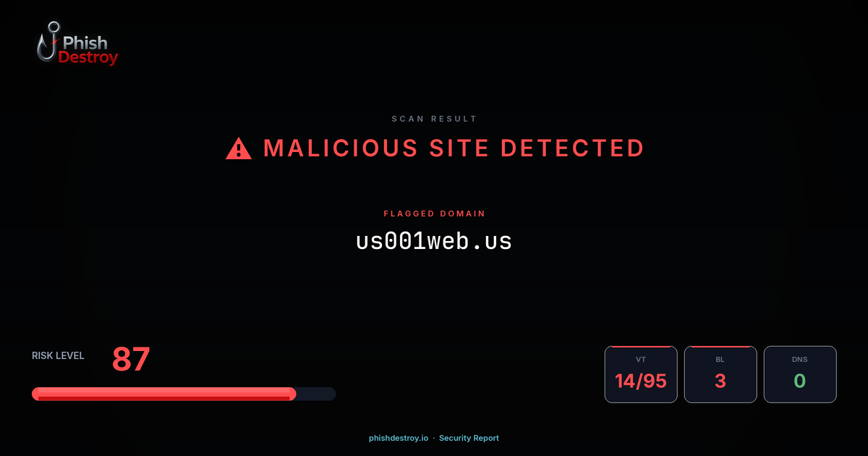
Task: Click the VT label in the first card
Action: coord(641,359)
